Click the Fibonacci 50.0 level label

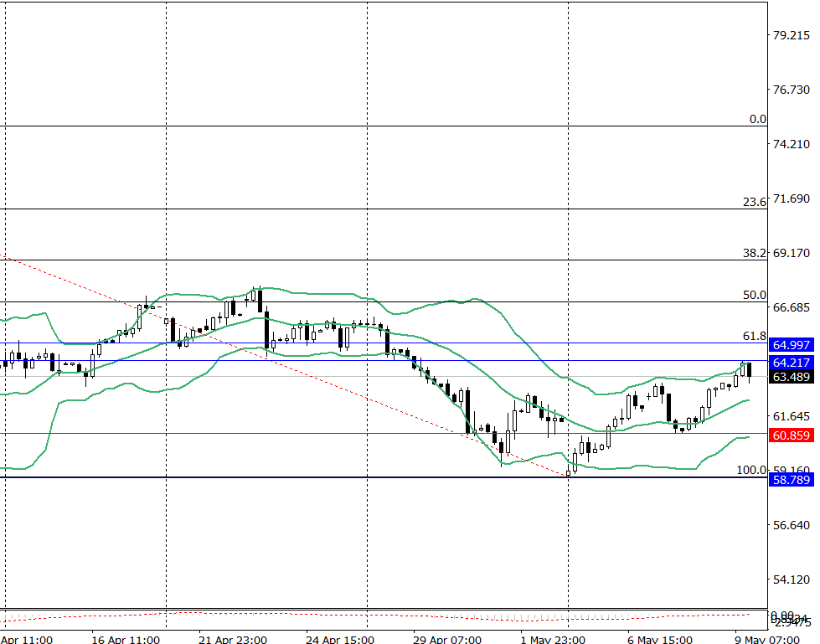click(x=756, y=294)
